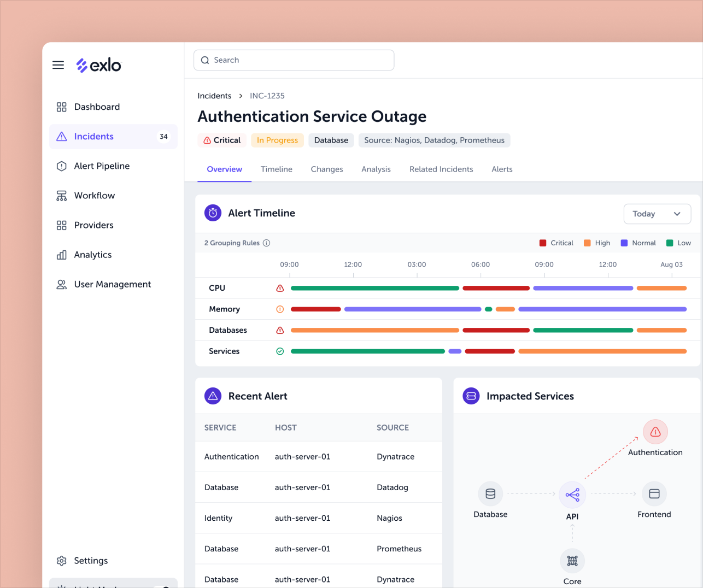This screenshot has height=588, width=703.
Task: Click the High orange legend swatch
Action: tap(587, 243)
